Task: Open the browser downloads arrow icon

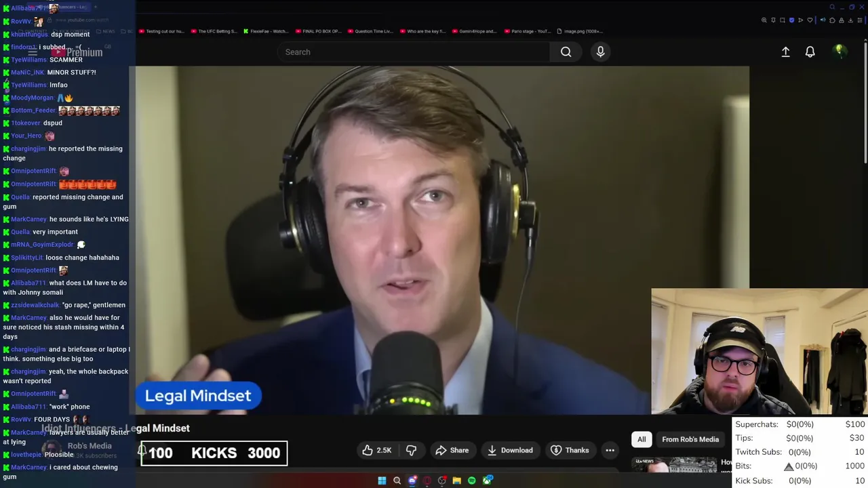Action: tap(850, 20)
